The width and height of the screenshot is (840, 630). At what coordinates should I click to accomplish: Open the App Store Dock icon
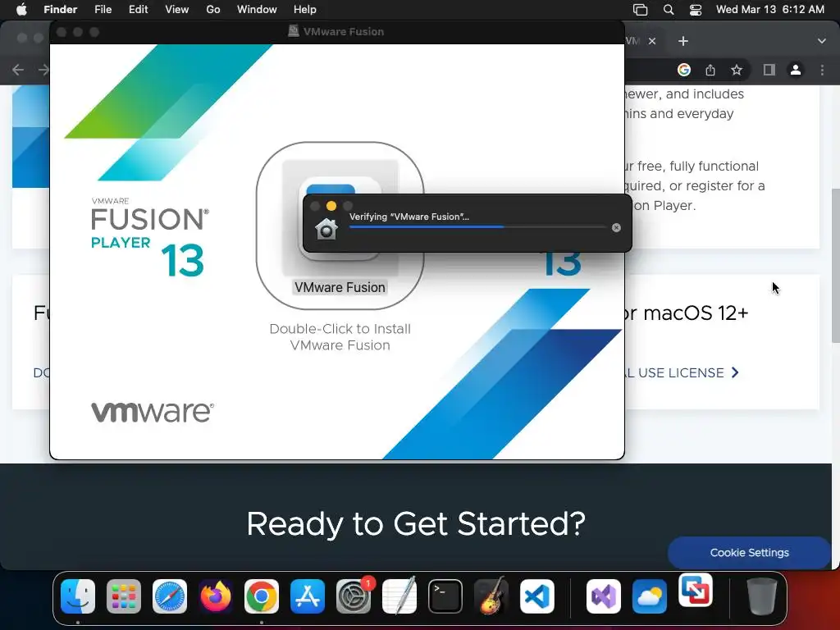[x=308, y=596]
